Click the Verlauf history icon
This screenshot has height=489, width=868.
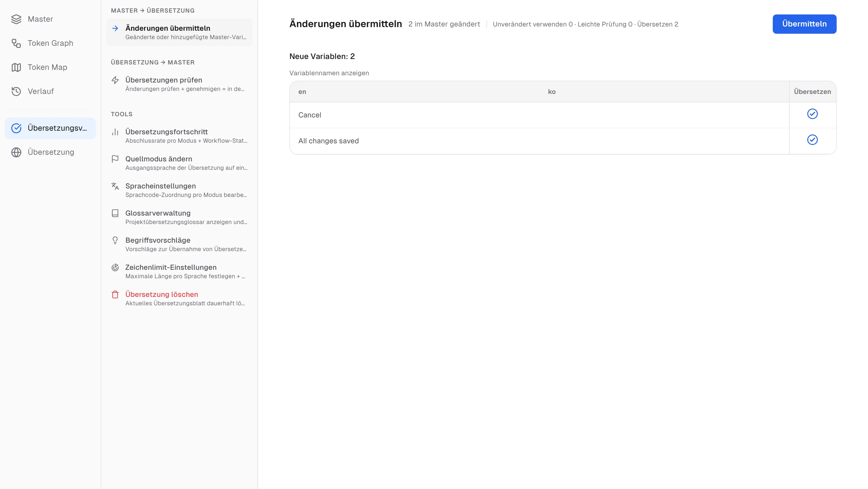click(16, 91)
